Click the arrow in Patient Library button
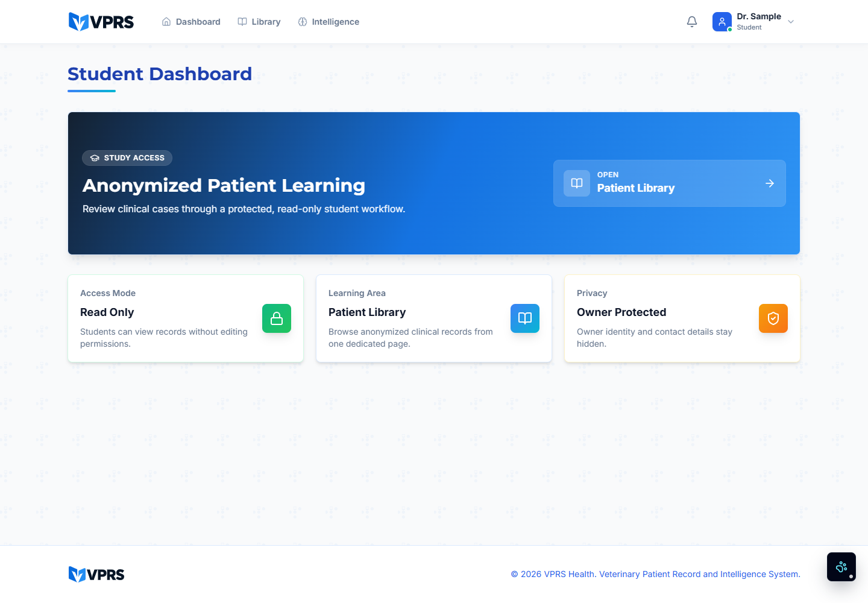868x603 pixels. pos(770,183)
